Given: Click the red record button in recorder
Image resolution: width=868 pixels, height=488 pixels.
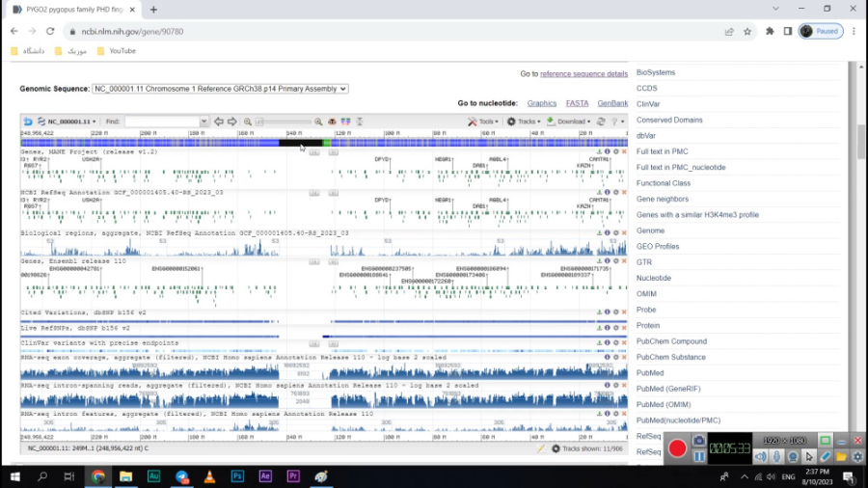Looking at the screenshot, I should 677,448.
